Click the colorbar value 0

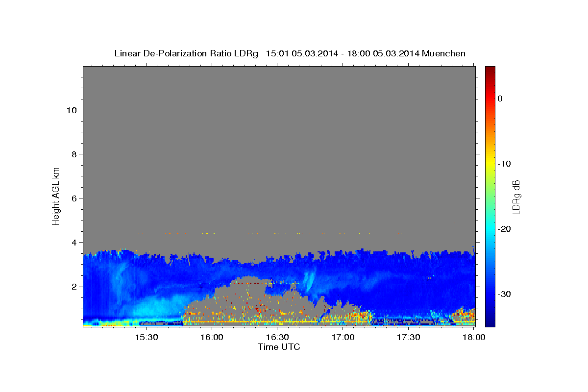pos(500,98)
